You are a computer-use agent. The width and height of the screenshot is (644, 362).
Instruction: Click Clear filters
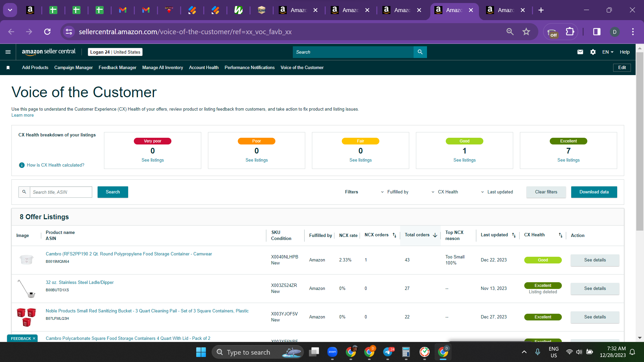(x=546, y=192)
